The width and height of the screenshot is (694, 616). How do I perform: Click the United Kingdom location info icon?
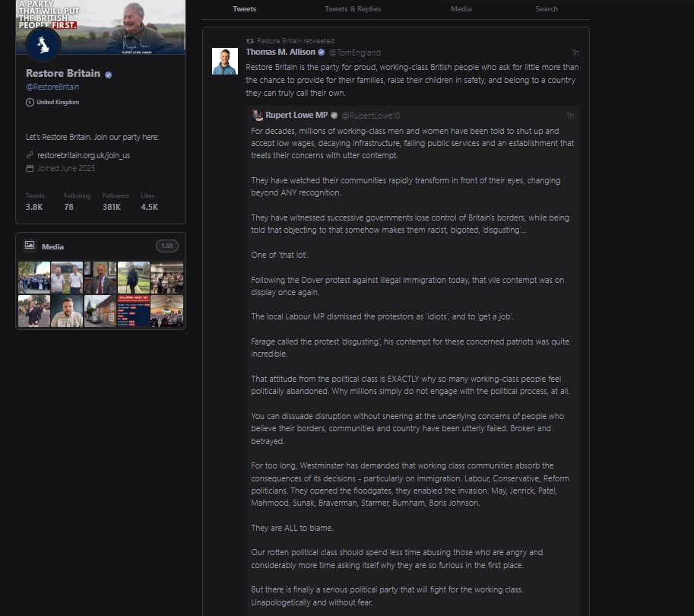tap(30, 103)
